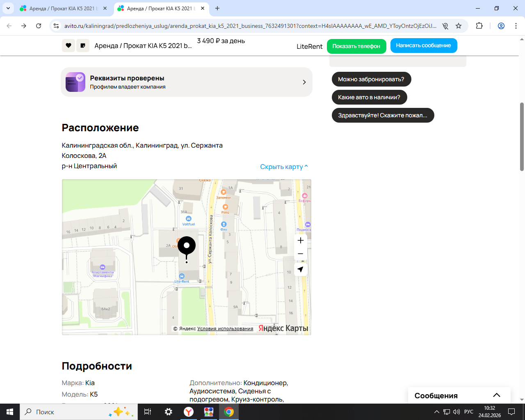
Task: Open Task View in taskbar
Action: pyautogui.click(x=148, y=412)
